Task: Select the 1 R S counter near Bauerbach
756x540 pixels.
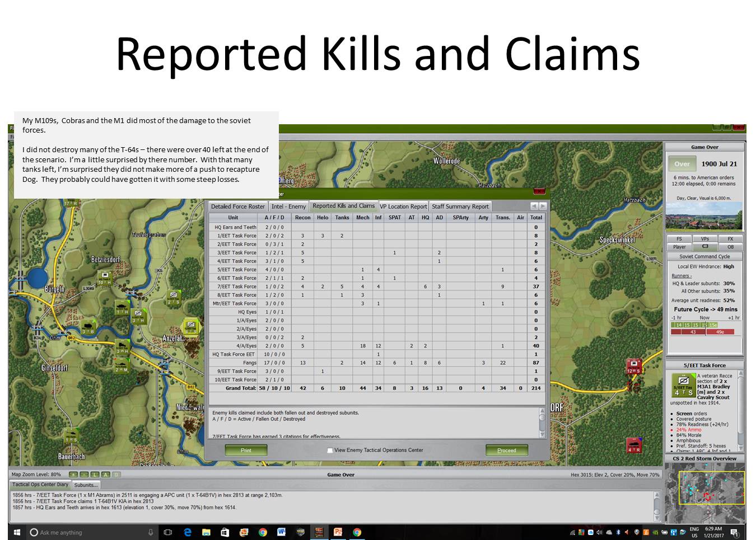Action: 71,436
